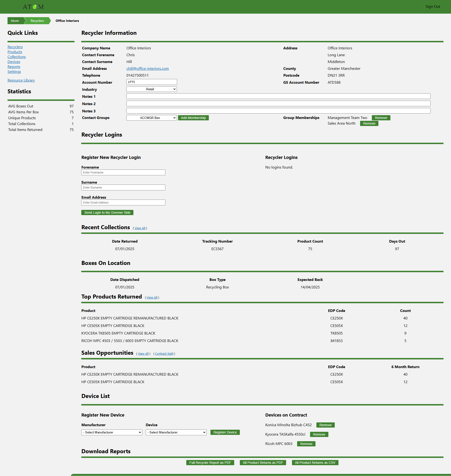Expand the Contact Groups ACCMGR Ben dropdown

[152, 118]
